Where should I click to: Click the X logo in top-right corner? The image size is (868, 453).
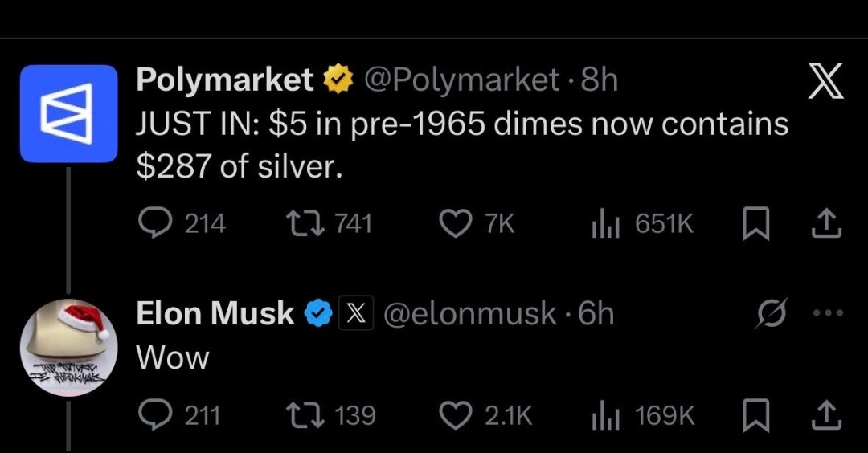pos(826,81)
